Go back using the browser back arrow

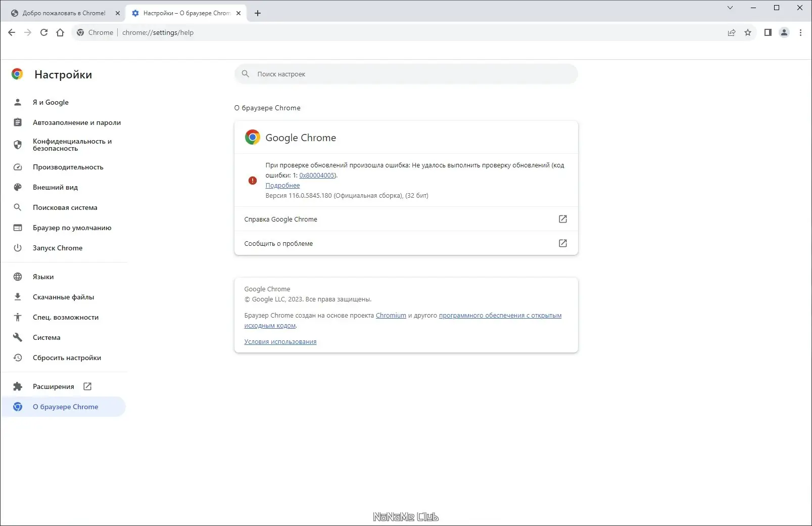pos(12,32)
